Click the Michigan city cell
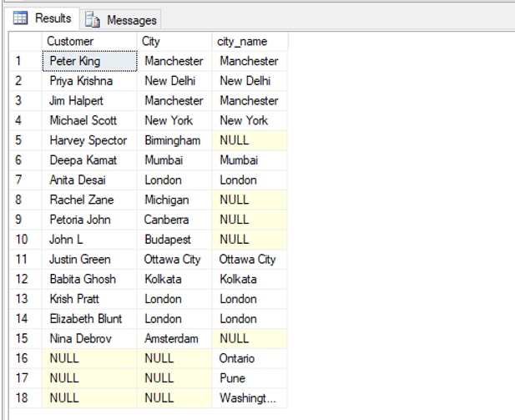Viewport: 515px width, 420px height. 174,200
